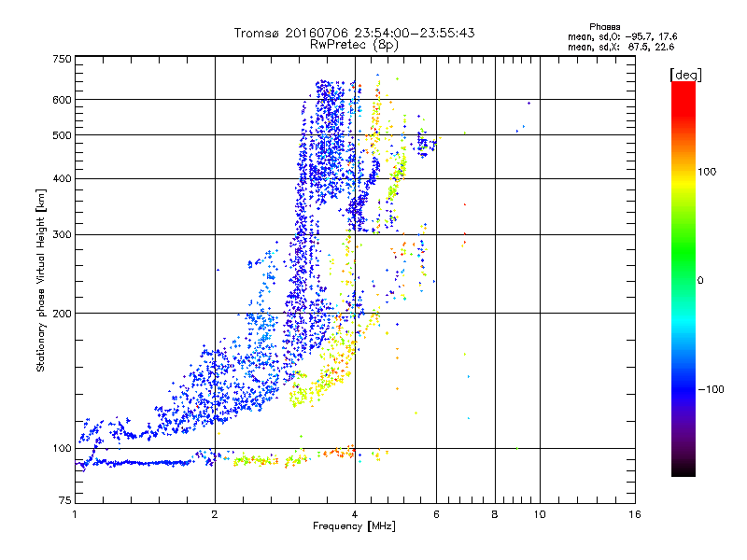Select the 'mean, sd,O: -95.7, 17.6' line
Viewport: 747px width, 560px height.
(x=622, y=37)
